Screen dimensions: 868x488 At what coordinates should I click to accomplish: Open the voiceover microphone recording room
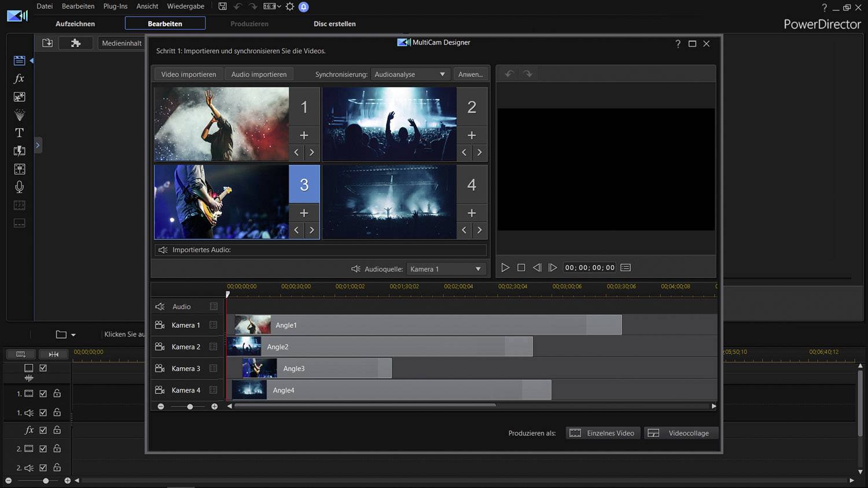click(x=19, y=187)
